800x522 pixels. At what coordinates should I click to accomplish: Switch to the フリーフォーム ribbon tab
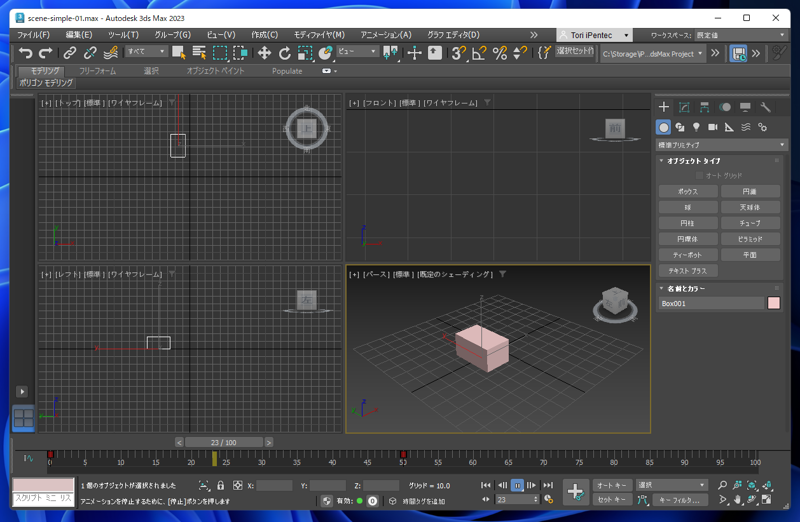click(x=97, y=71)
